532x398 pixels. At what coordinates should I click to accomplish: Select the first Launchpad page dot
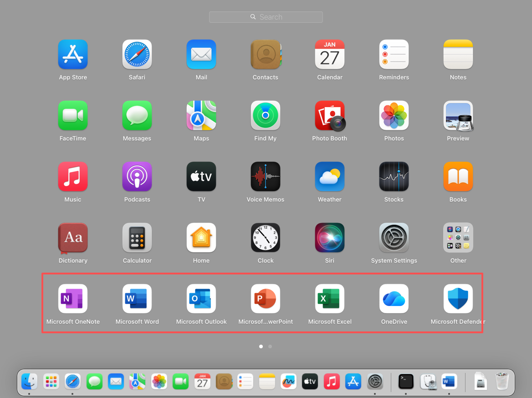click(261, 346)
